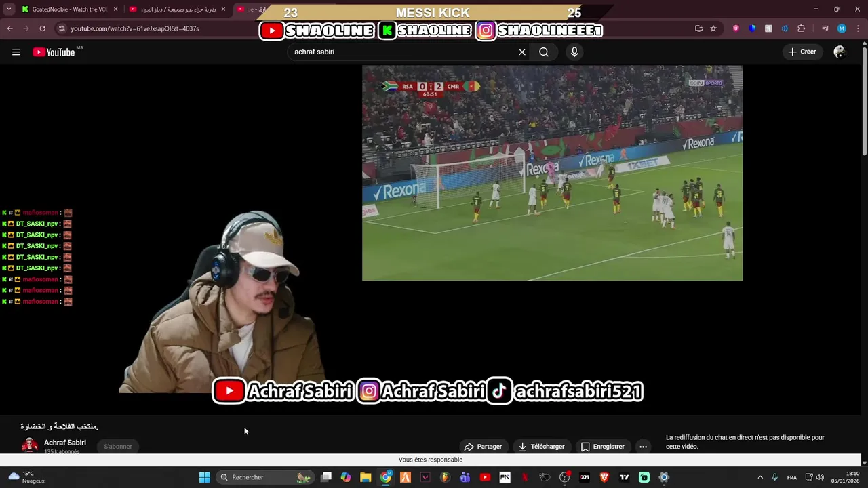View site information icon in address bar

coord(62,28)
